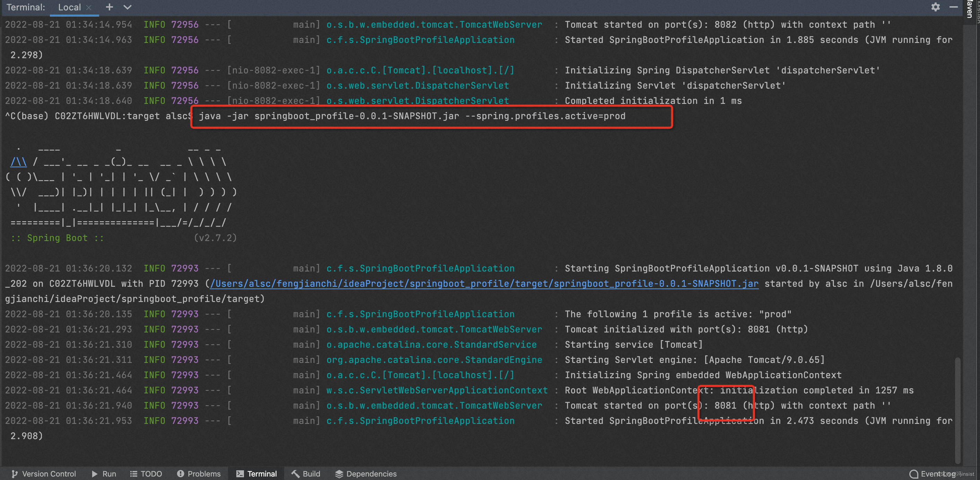980x480 pixels.
Task: Click 'Initializing Spring embedded WebApplicationContext' text
Action: pyautogui.click(x=703, y=375)
